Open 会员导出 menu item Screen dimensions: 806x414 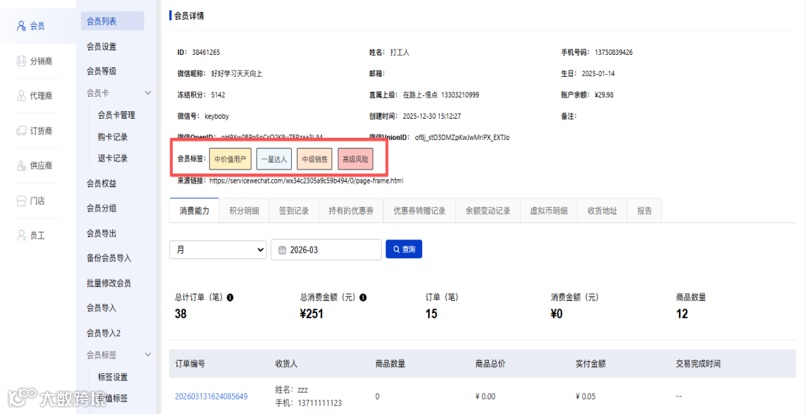[101, 233]
